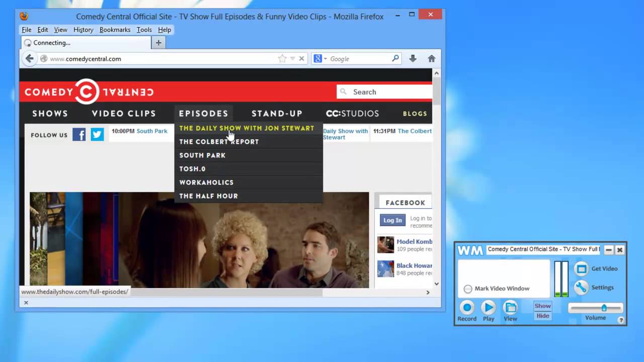Select Mark Video Window radio button
Viewport: 644px width, 362px height.
pos(468,289)
